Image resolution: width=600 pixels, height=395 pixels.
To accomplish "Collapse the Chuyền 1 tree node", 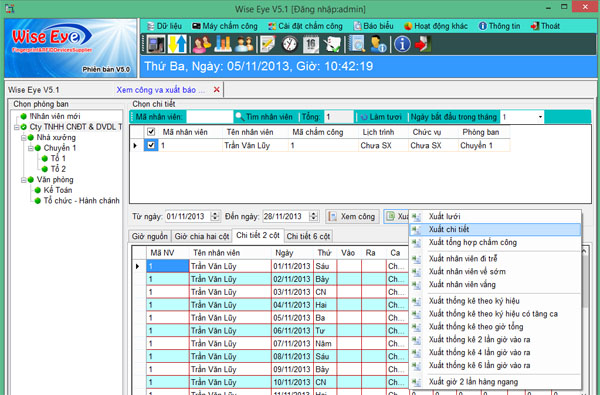I will [31, 148].
